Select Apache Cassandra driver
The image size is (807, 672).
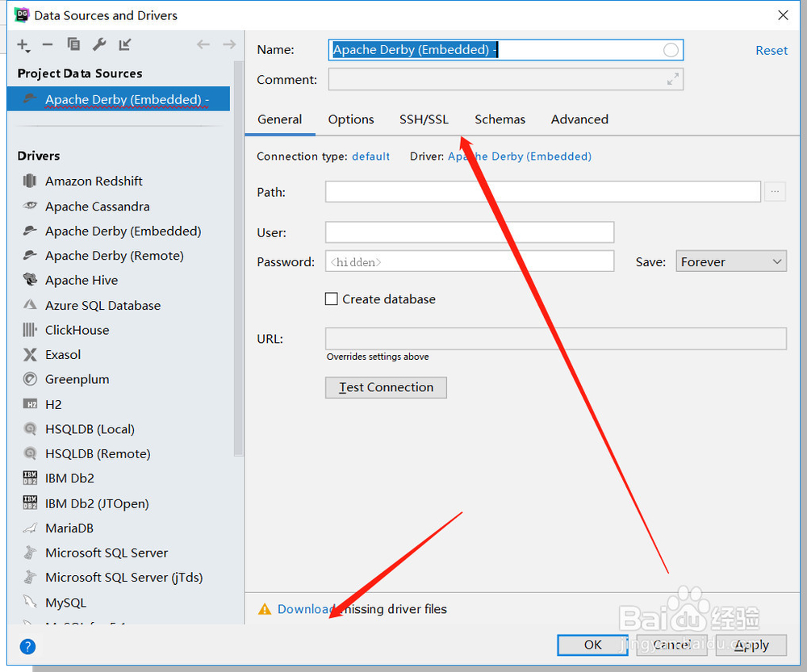(97, 207)
